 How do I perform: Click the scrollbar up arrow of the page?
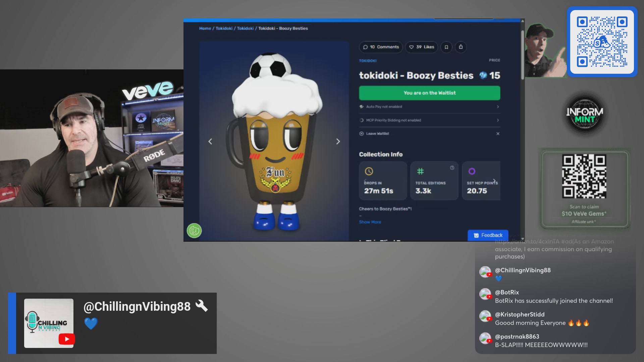(523, 21)
